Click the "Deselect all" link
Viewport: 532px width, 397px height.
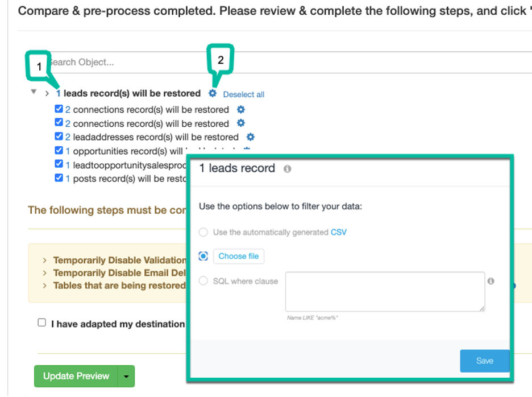click(244, 94)
